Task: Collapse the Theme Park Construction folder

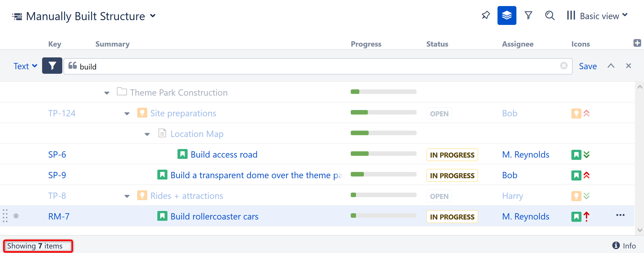Action: (107, 93)
